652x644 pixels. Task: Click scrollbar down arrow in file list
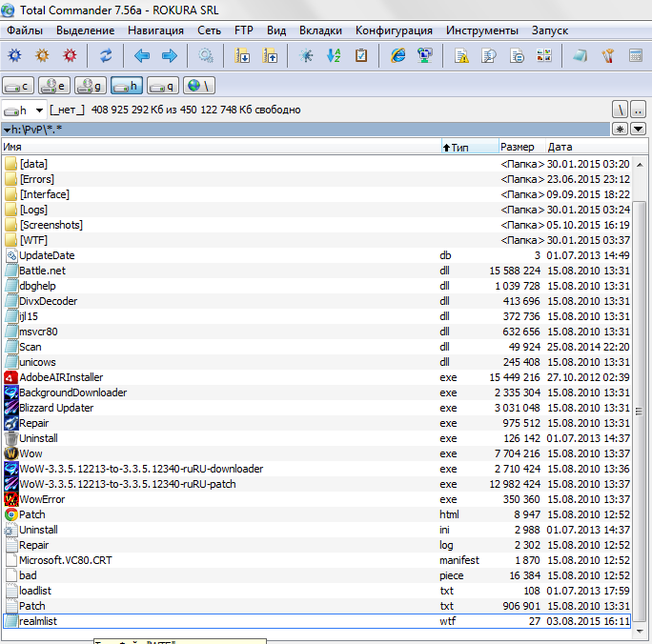click(640, 632)
